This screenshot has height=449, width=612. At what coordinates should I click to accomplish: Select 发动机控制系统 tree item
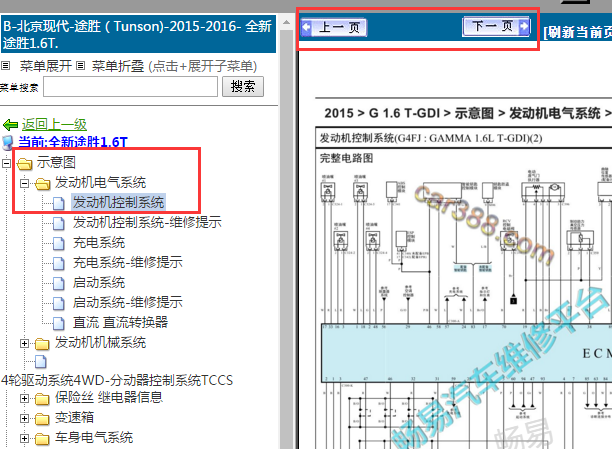pos(118,202)
